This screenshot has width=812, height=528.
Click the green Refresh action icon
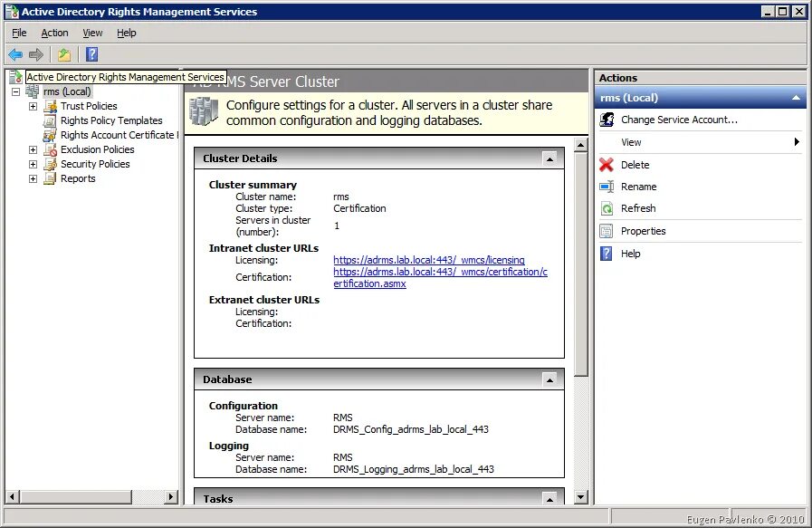[x=607, y=208]
